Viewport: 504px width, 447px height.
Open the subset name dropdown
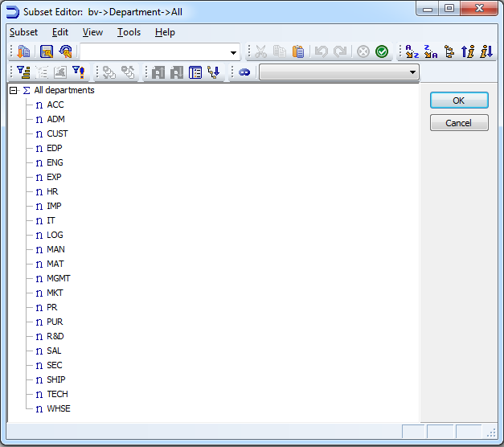click(x=233, y=52)
